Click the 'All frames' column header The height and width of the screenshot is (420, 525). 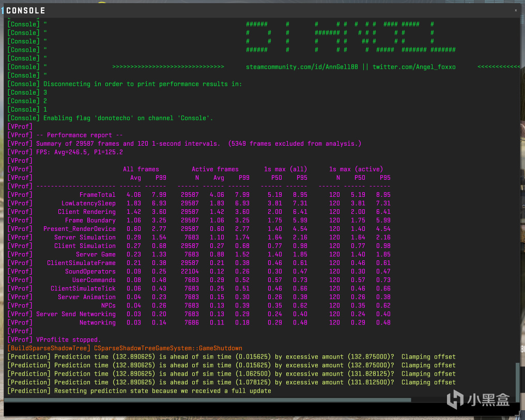141,169
